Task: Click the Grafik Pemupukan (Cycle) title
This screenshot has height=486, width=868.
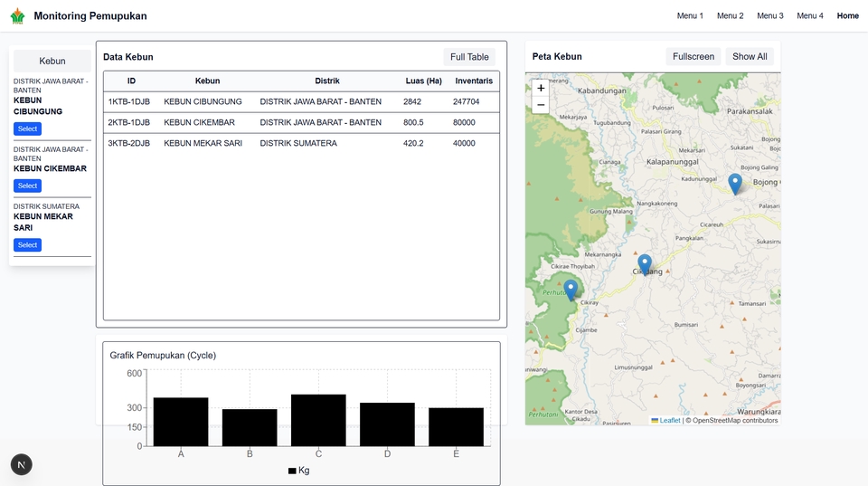Action: click(x=163, y=355)
